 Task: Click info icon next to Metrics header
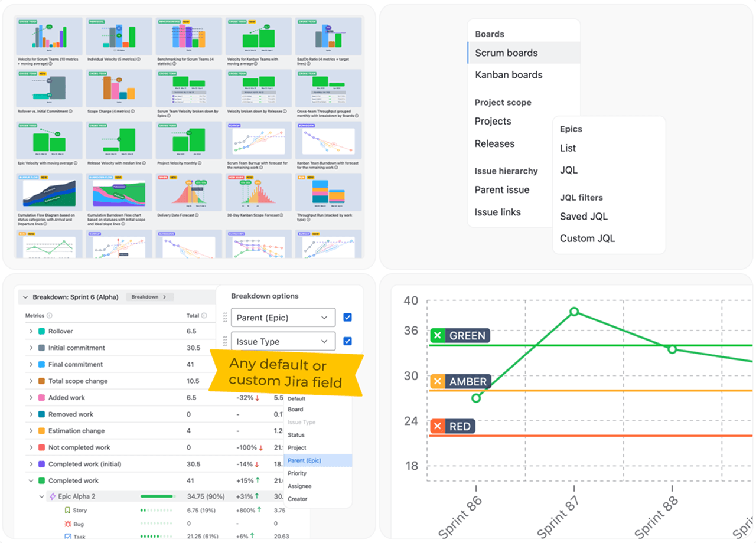(x=50, y=316)
